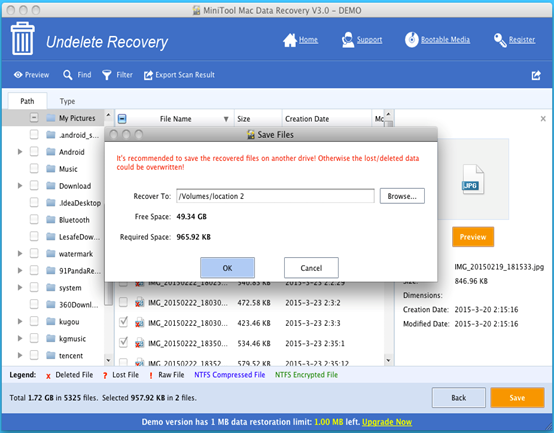Viewport: 554px width, 433px height.
Task: Click deleted file icon of 423.46 KB image
Action: point(140,323)
